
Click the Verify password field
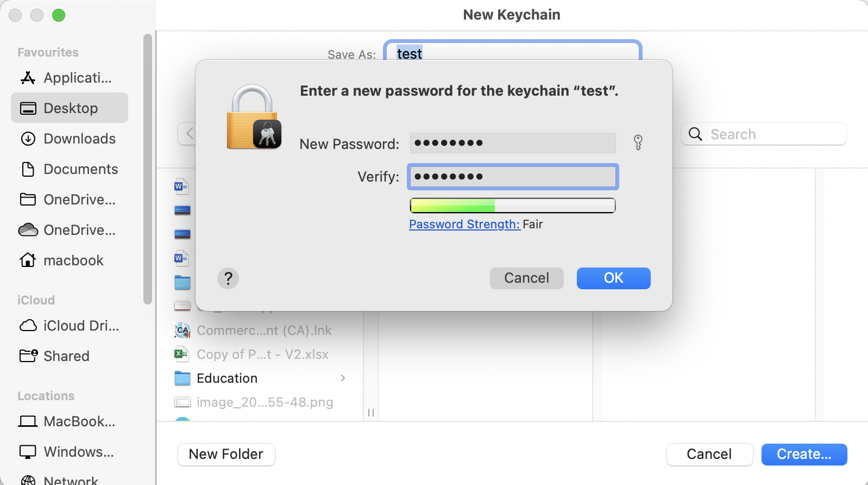512,177
